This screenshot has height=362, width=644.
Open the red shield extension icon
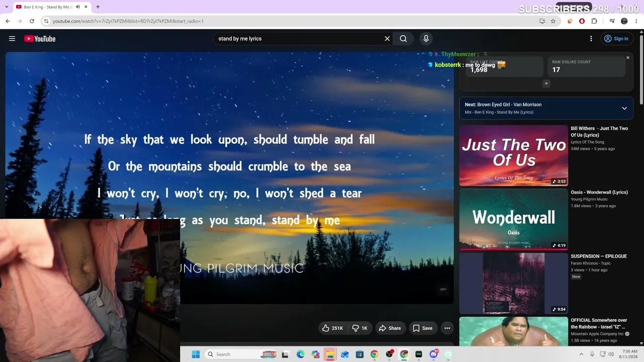(x=582, y=21)
